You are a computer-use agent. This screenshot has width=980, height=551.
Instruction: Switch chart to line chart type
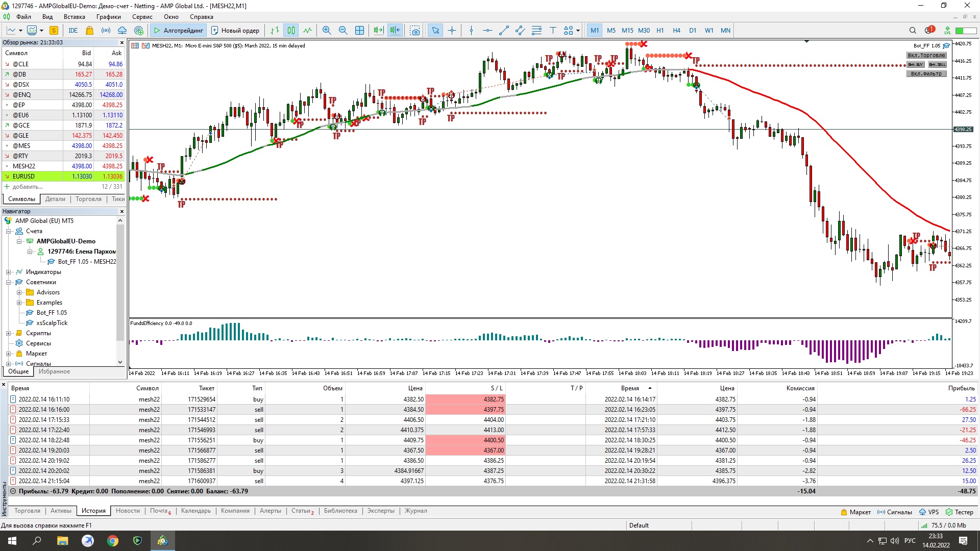coord(307,31)
